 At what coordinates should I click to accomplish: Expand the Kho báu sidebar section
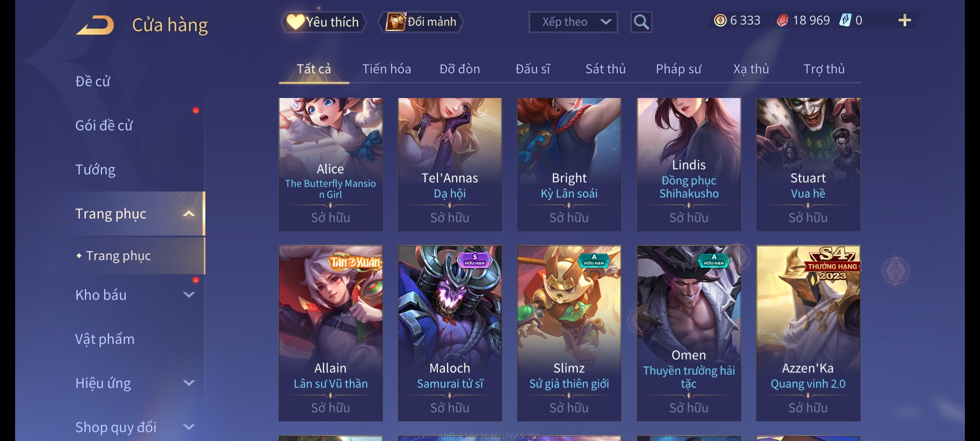pyautogui.click(x=189, y=295)
